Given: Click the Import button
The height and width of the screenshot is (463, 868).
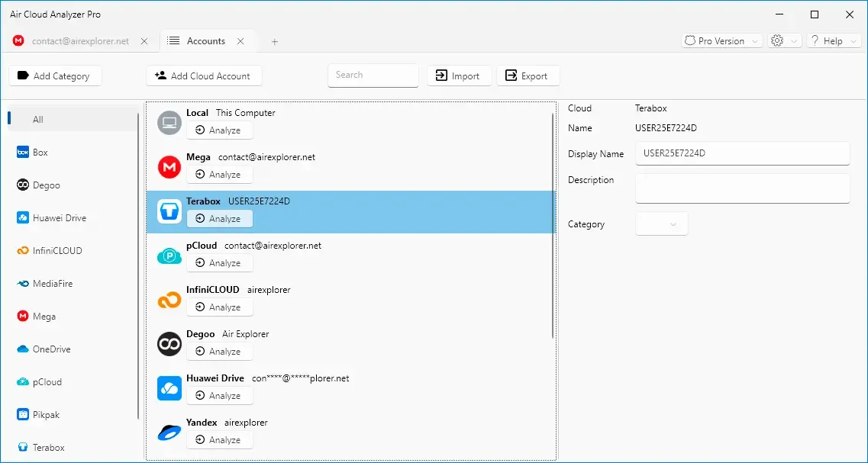Looking at the screenshot, I should tap(460, 76).
